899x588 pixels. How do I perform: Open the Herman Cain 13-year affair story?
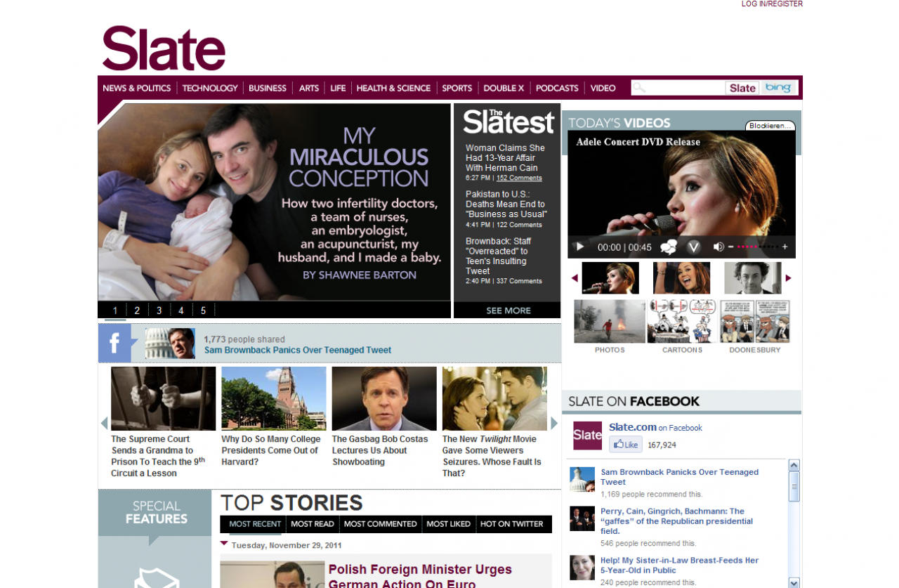(505, 158)
